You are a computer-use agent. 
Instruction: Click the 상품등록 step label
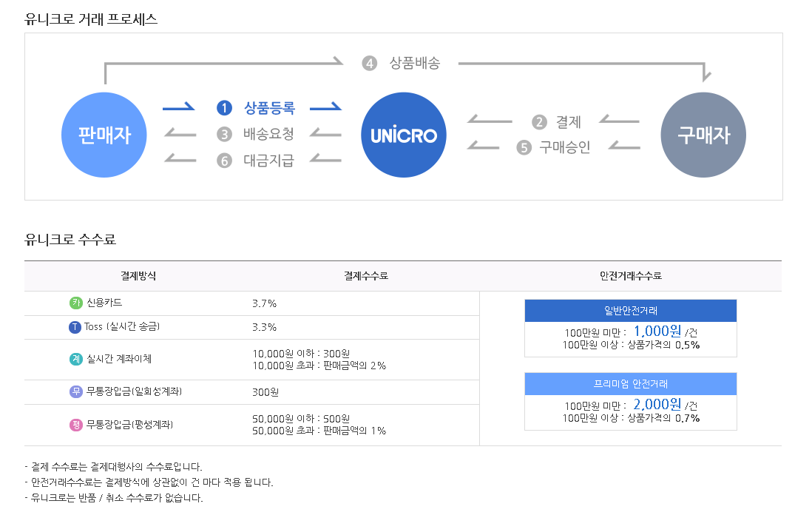[x=269, y=108]
